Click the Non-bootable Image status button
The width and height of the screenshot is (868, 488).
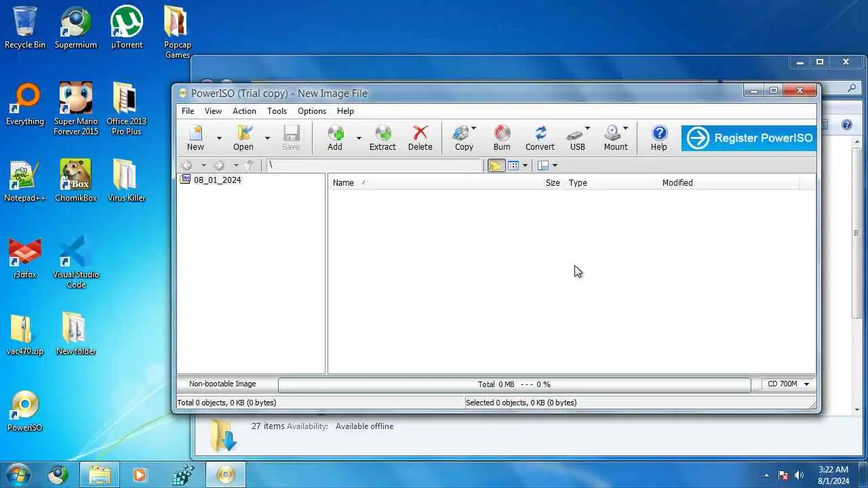222,384
